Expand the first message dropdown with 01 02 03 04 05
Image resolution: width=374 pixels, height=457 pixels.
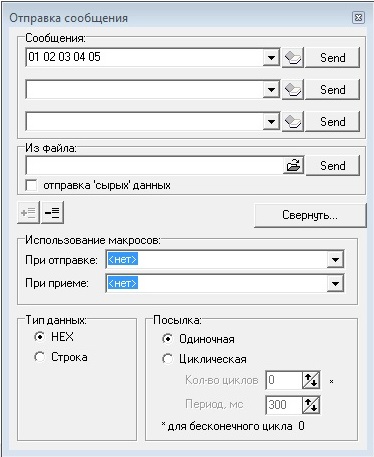point(271,58)
